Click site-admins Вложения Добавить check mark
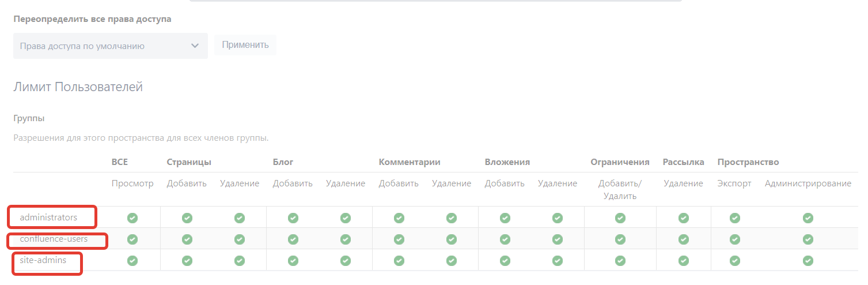Screen dimensions: 868x285 click(x=505, y=261)
